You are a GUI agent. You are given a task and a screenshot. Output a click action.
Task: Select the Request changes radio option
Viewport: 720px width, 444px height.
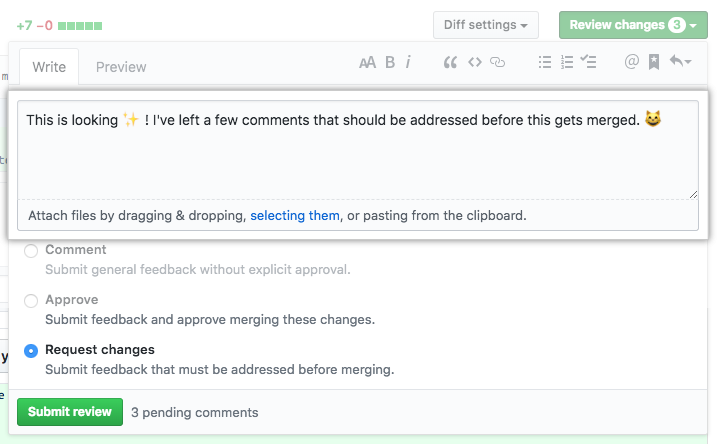coord(32,351)
